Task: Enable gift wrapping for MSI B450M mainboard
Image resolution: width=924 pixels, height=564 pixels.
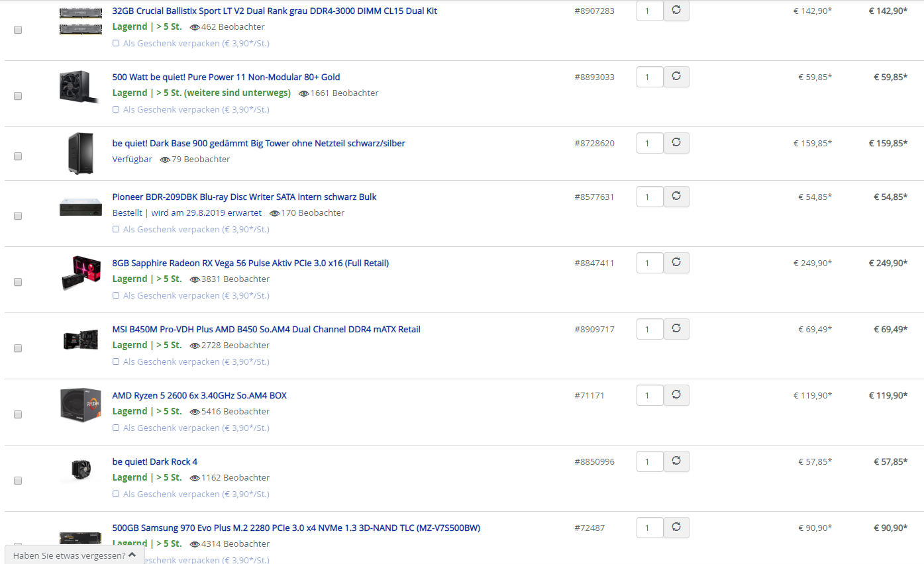Action: [x=116, y=362]
